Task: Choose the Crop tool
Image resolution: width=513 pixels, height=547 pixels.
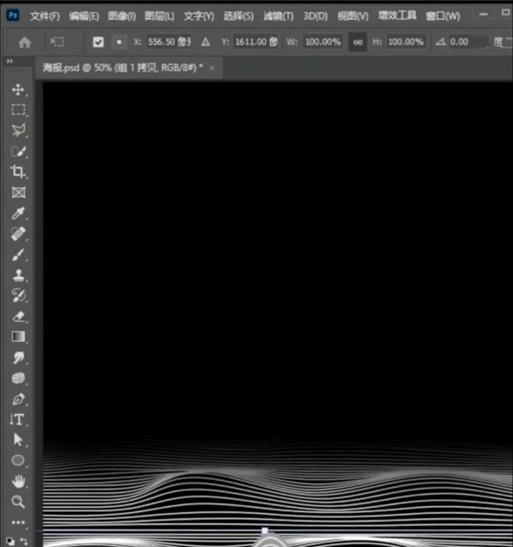Action: pos(18,171)
